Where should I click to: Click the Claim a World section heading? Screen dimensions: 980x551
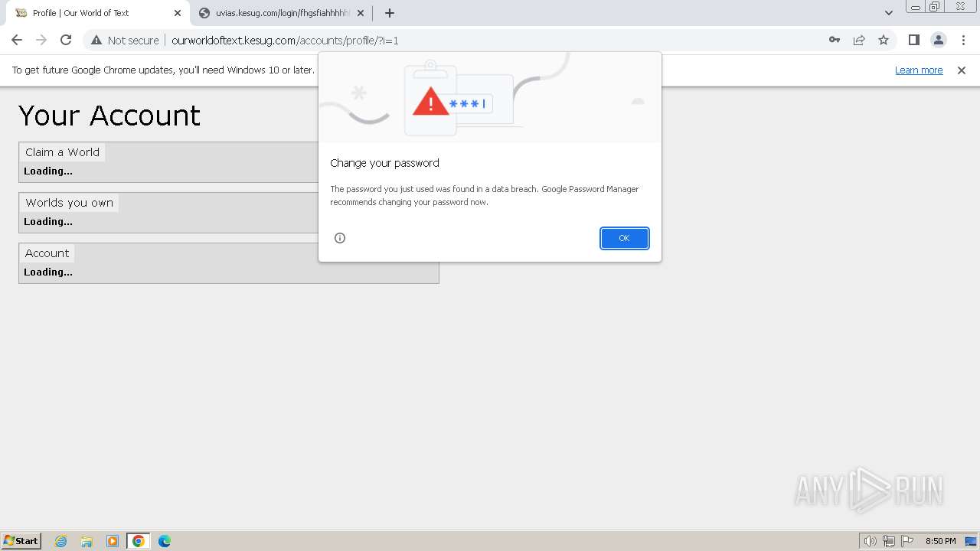63,152
